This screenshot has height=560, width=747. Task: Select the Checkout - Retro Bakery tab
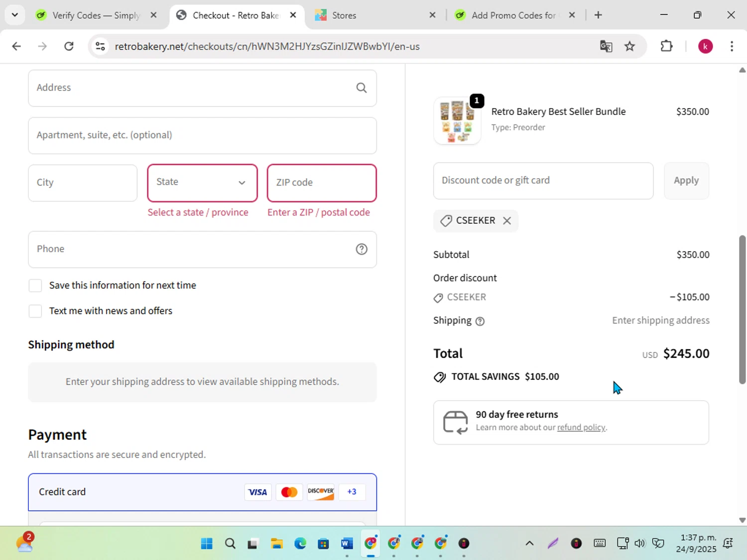237,15
